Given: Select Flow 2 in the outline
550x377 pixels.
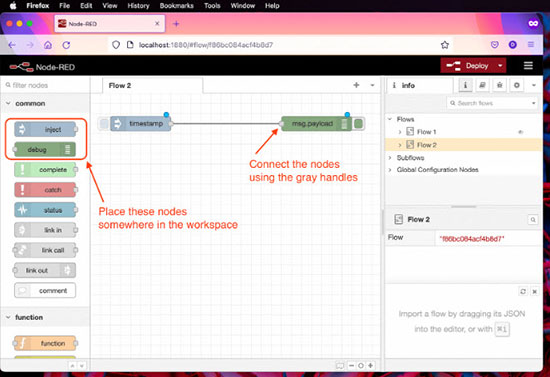Looking at the screenshot, I should [x=427, y=145].
